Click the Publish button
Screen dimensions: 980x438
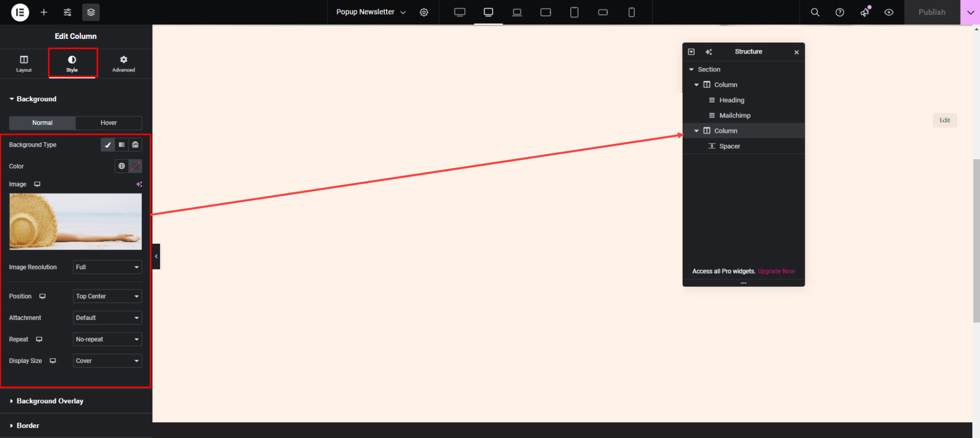(932, 12)
